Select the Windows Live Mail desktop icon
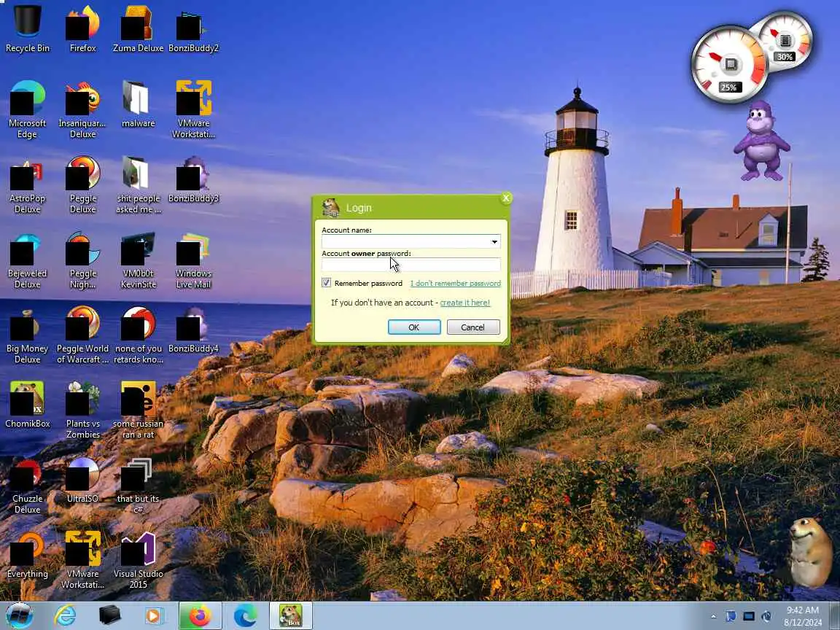The height and width of the screenshot is (630, 840). pyautogui.click(x=192, y=260)
